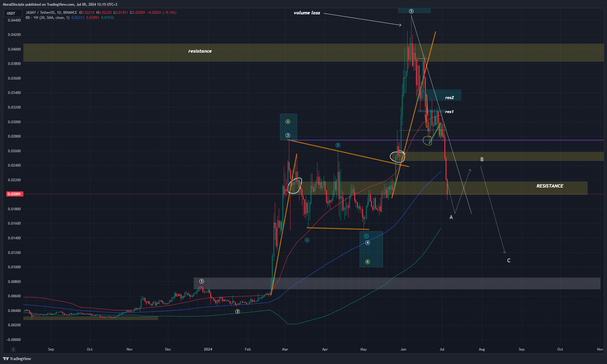Image resolution: width=607 pixels, height=364 pixels.
Task: Click the Feb label on time axis
Action: 248,349
